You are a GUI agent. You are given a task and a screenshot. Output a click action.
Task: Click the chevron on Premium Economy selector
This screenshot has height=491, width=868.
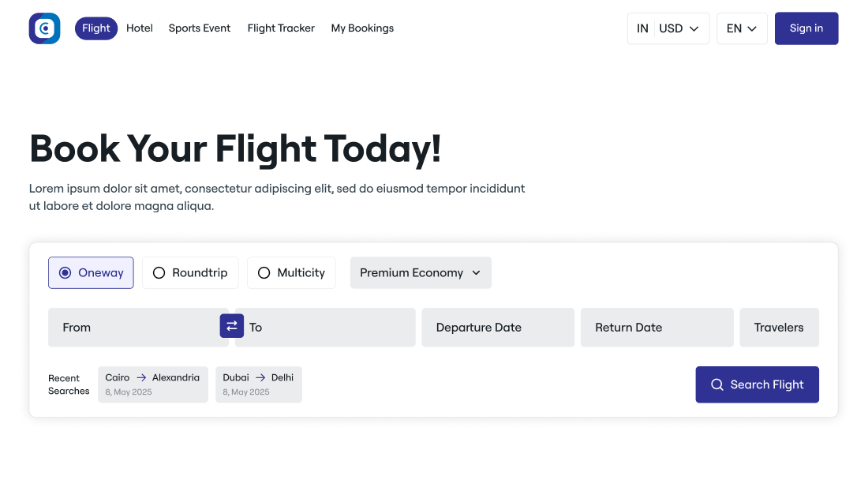[x=476, y=272]
